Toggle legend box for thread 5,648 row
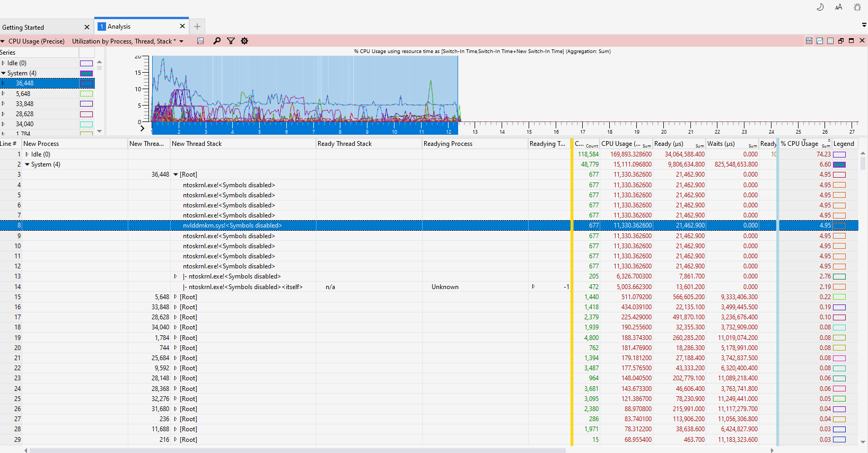Viewport: 868px width, 453px height. point(839,297)
